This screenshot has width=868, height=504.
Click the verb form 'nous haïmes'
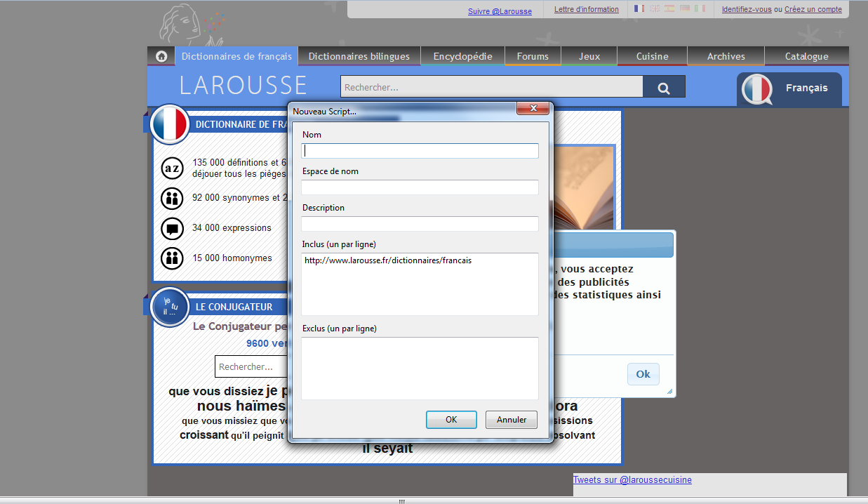pyautogui.click(x=241, y=406)
